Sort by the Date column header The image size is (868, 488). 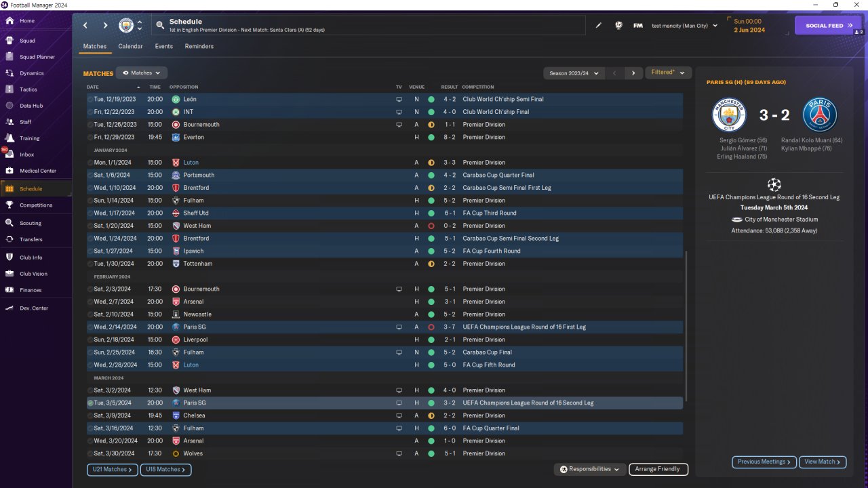coord(93,87)
